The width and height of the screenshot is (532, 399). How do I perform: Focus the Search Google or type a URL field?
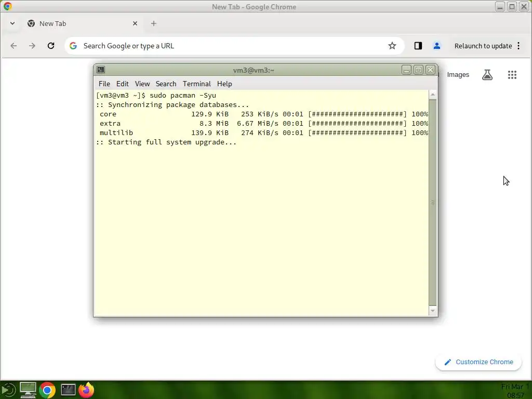pyautogui.click(x=234, y=46)
